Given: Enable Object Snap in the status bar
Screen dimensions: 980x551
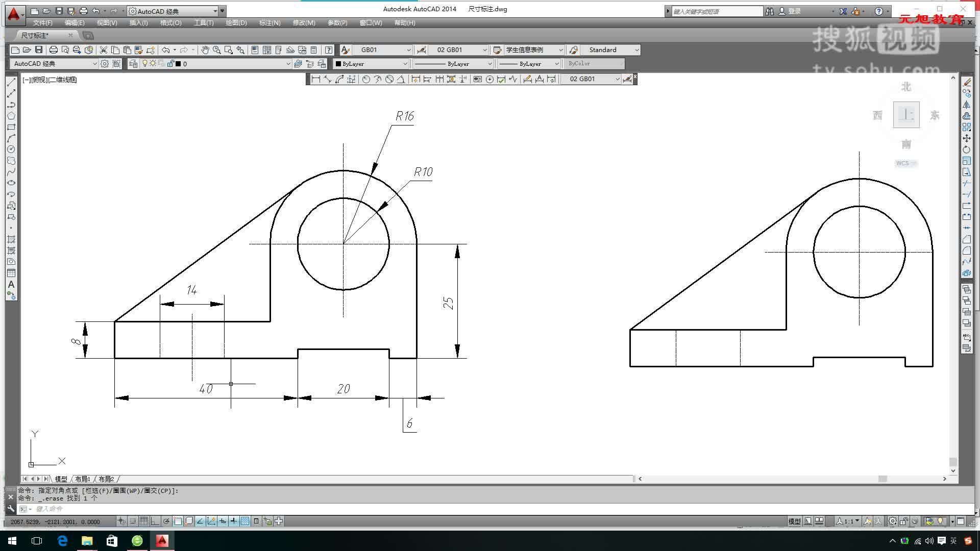Looking at the screenshot, I should (177, 521).
